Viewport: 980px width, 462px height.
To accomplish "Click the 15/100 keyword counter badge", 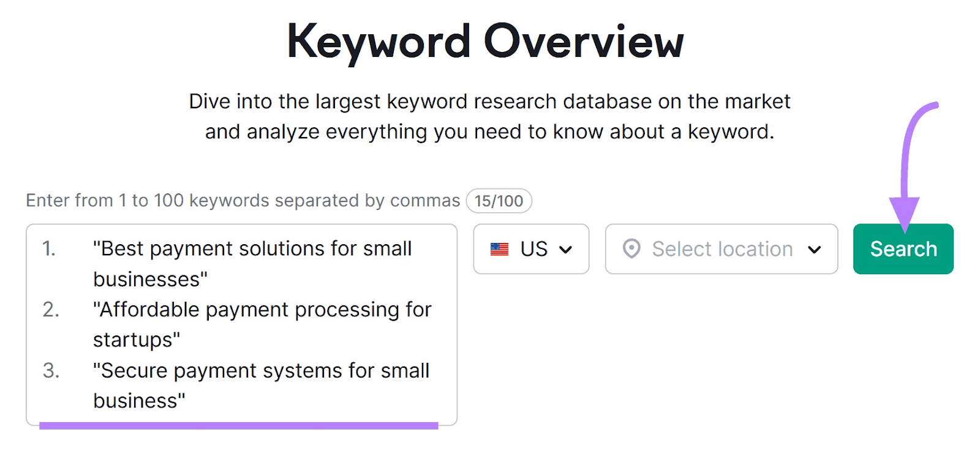I will click(x=499, y=201).
